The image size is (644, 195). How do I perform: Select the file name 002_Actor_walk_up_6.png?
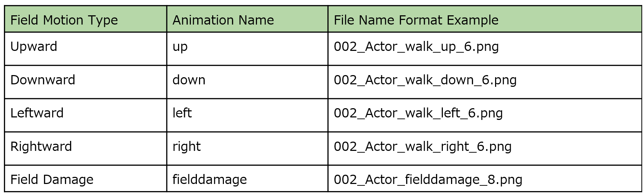coord(416,47)
